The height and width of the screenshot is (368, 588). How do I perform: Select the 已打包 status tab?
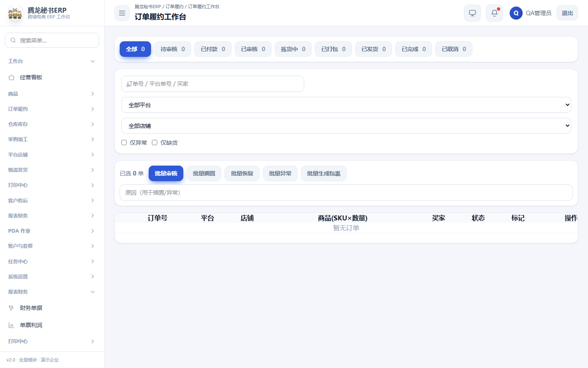(x=333, y=49)
